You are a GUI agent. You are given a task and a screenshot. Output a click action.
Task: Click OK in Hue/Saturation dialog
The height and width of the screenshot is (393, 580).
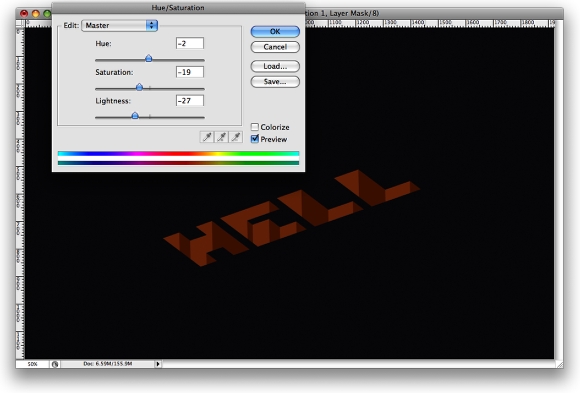point(275,31)
